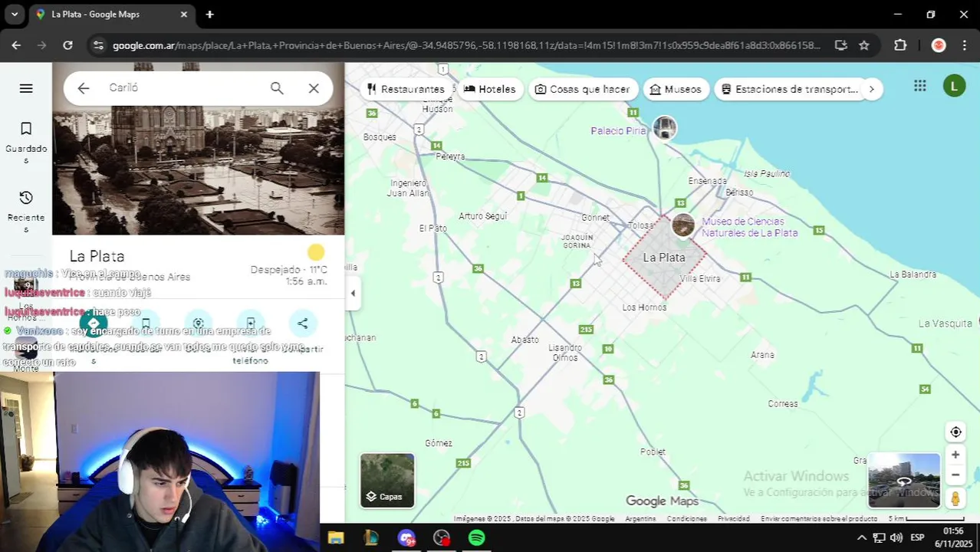Install app icon in address bar

(840, 45)
